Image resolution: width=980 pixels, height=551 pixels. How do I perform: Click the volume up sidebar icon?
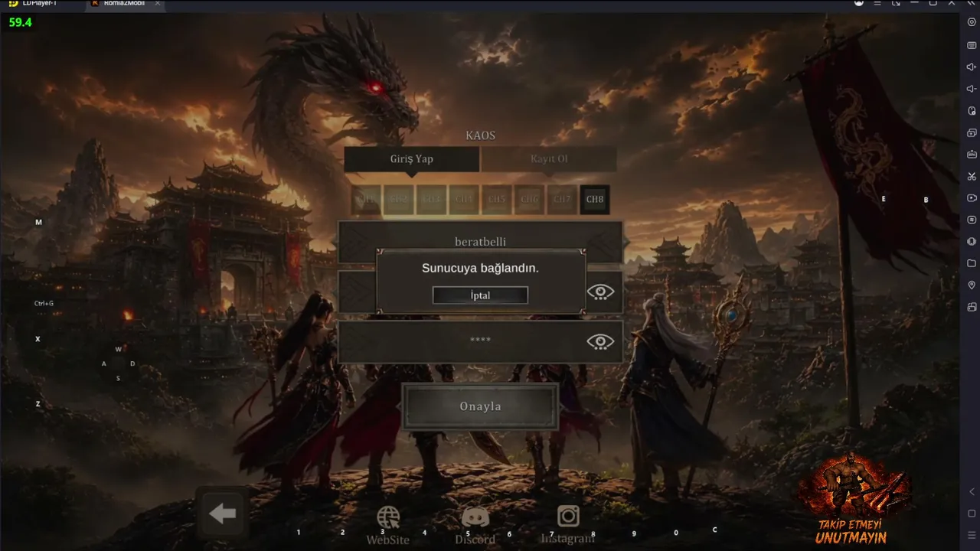pyautogui.click(x=972, y=67)
